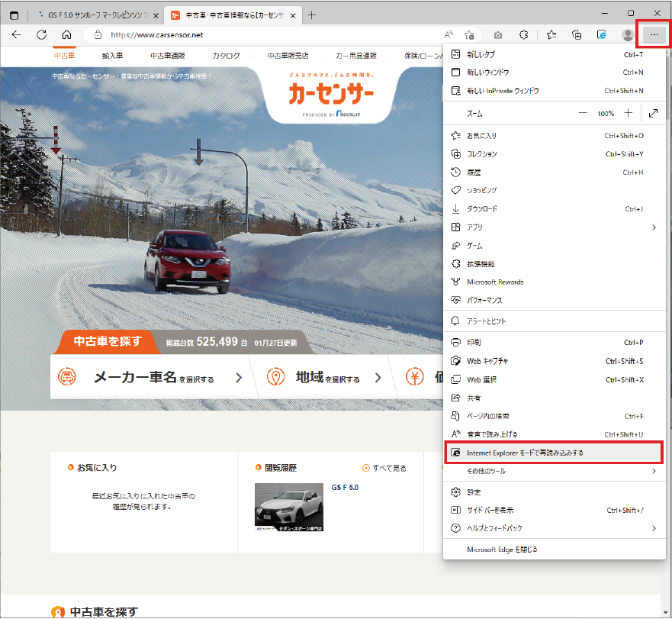The image size is (672, 619).
Task: Select Web 選択 menu item
Action: tap(554, 379)
